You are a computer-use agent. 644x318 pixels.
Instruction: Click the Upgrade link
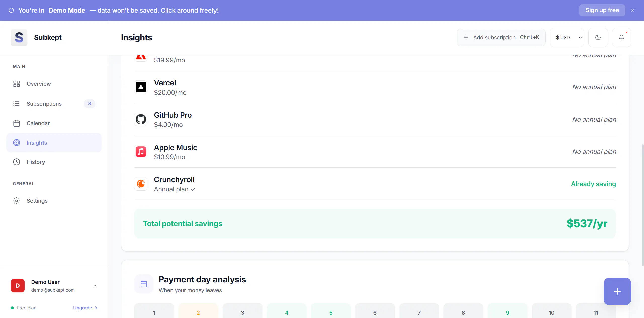coord(85,308)
